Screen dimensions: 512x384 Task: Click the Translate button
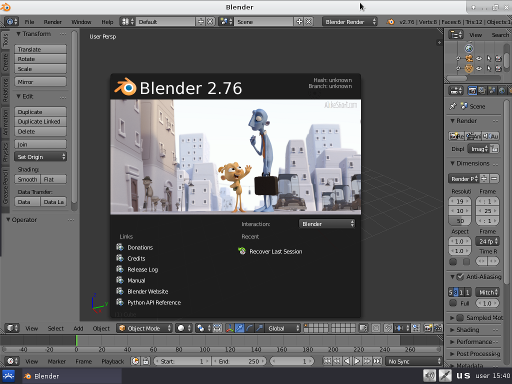(x=40, y=49)
